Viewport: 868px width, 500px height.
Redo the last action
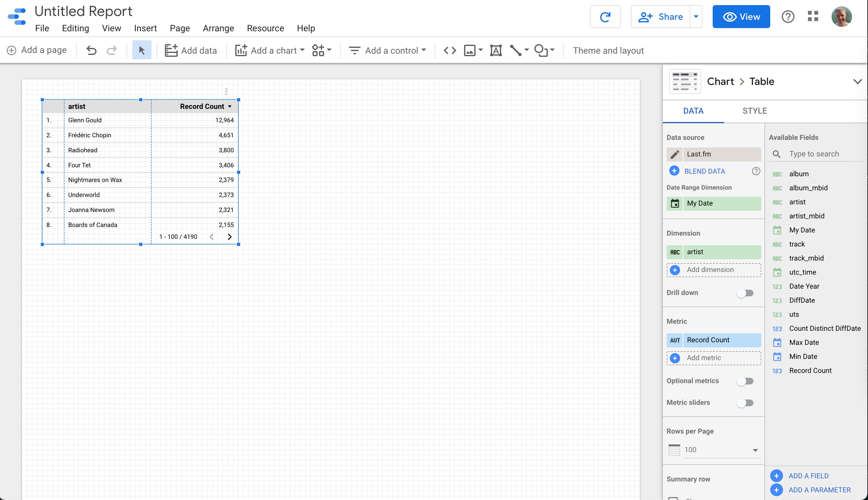[x=111, y=50]
